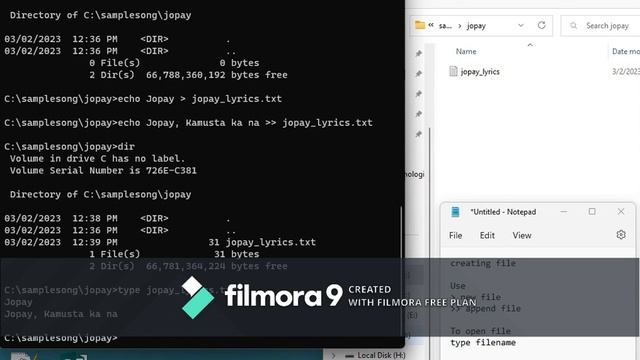Click 'Volume Serial Number is 726E-C381' text
Viewport: 640px width, 360px height.
tap(103, 170)
